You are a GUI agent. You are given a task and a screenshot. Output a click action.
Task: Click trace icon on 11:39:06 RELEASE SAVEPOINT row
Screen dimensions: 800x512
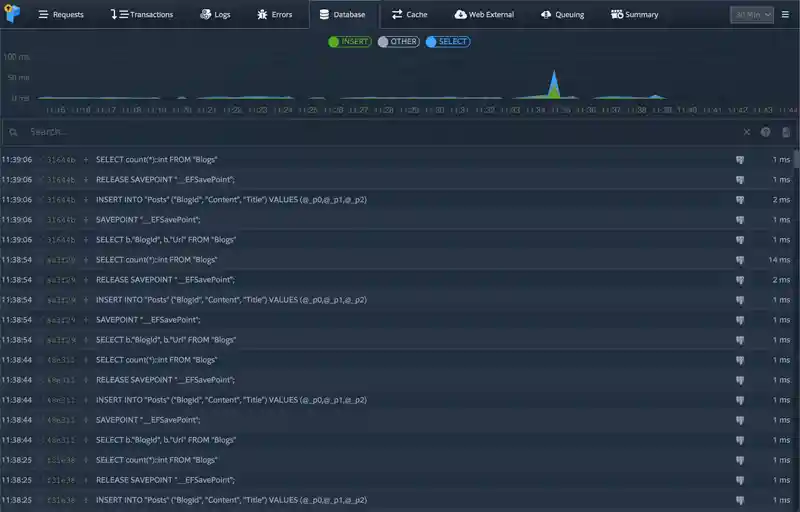[x=740, y=180]
